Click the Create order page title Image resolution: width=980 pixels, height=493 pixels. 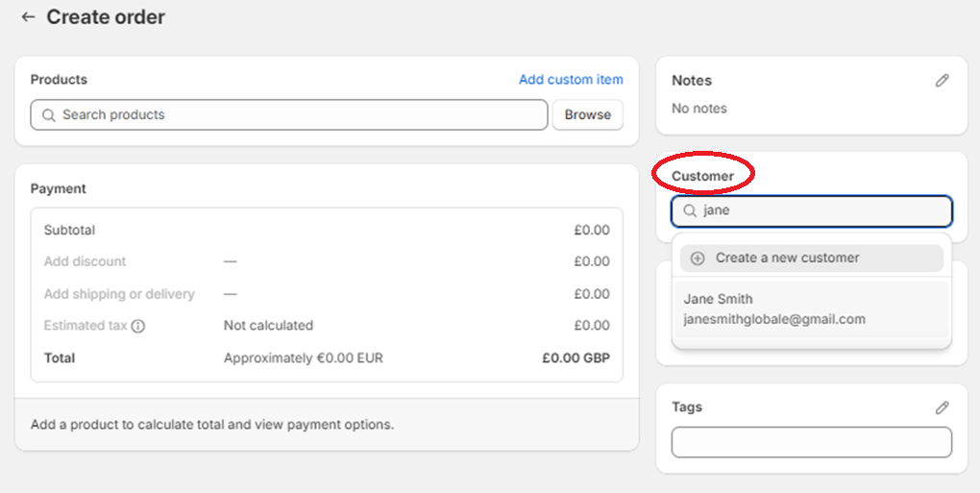(x=106, y=17)
